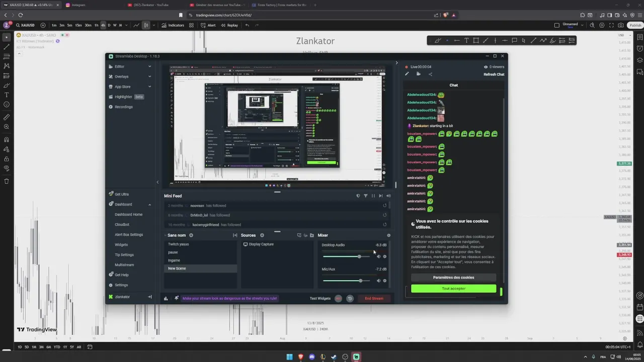This screenshot has width=644, height=362.
Task: Open chart type dropdown arrow
Action: pos(153,25)
